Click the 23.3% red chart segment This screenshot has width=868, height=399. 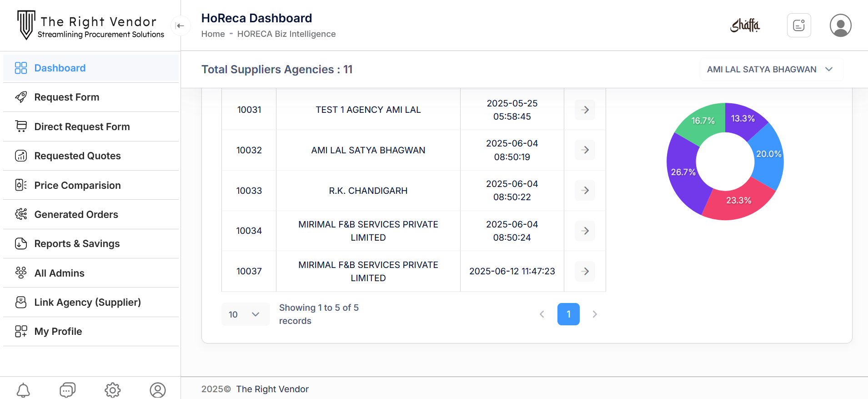pyautogui.click(x=739, y=201)
